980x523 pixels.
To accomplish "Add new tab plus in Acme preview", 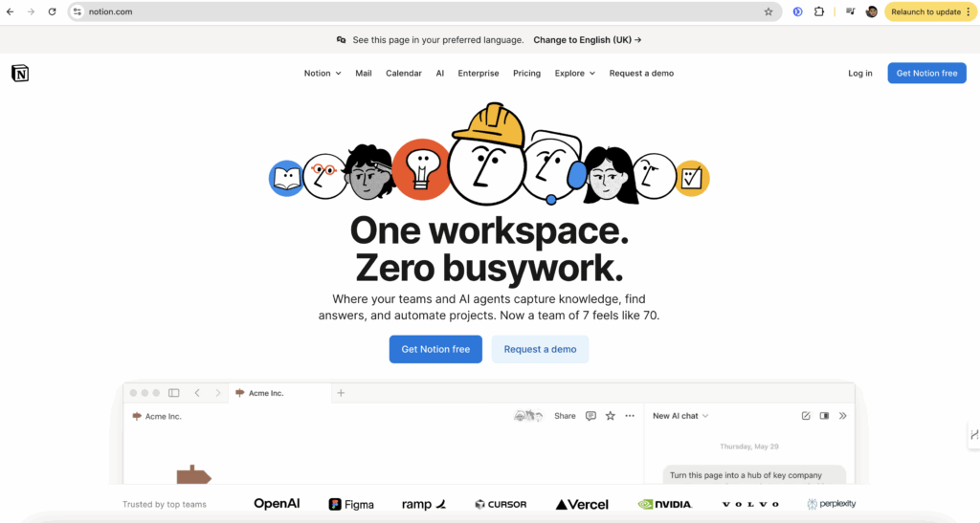I will coord(341,393).
